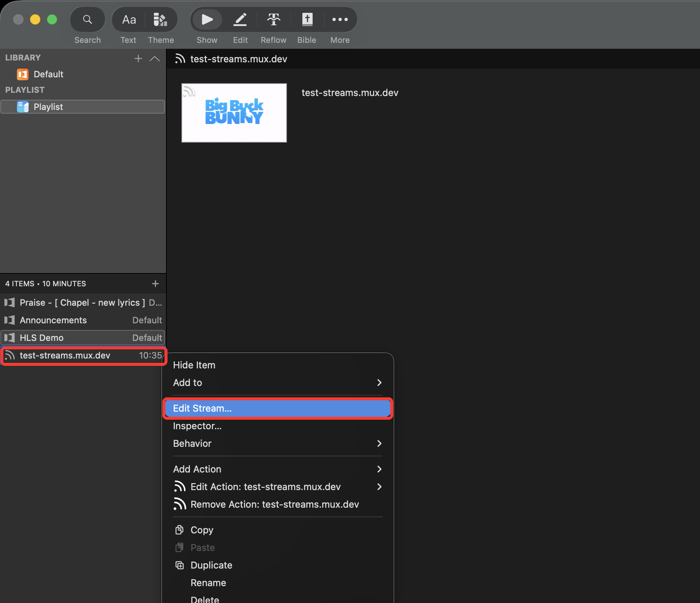Open the Theme picker icon
The width and height of the screenshot is (700, 603).
(161, 19)
